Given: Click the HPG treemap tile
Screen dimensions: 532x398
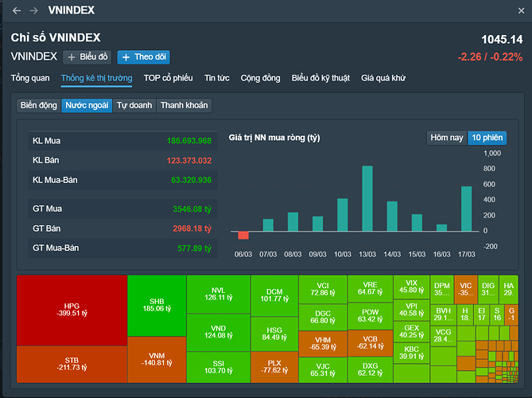Looking at the screenshot, I should coord(72,310).
